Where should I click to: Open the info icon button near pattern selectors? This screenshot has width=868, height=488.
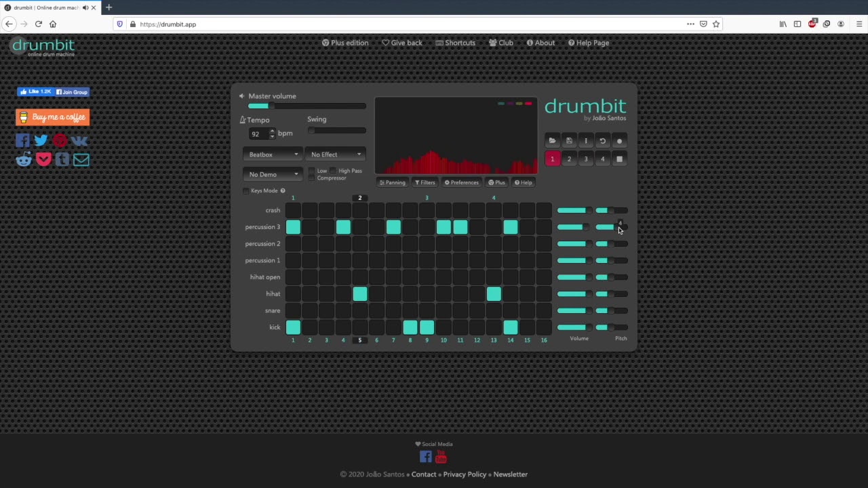[x=586, y=141]
